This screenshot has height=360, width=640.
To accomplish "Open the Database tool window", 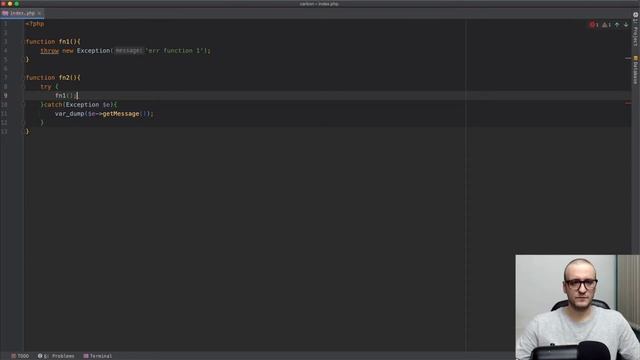I will click(x=635, y=70).
